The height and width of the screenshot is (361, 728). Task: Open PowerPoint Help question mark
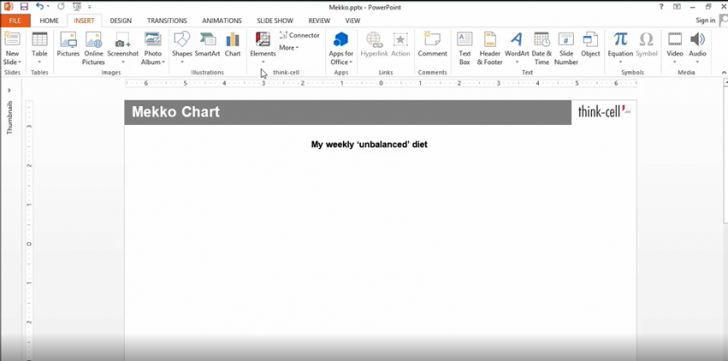661,6
